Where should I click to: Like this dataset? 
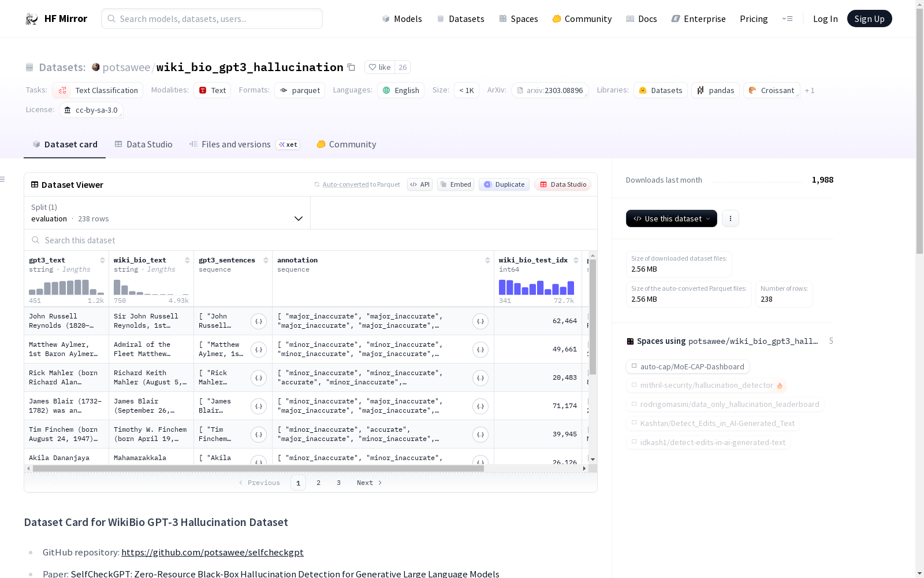380,68
